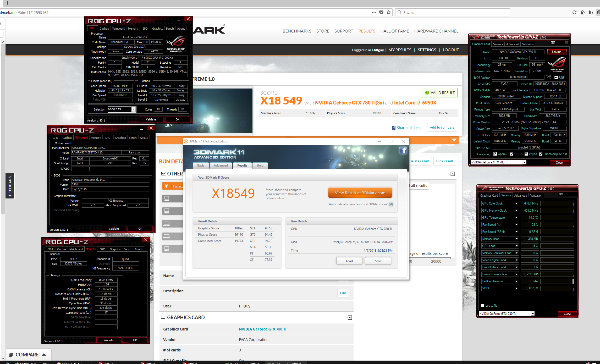Take a screenshot in GPU-Z Sensors window
The width and height of the screenshot is (600, 364).
click(561, 194)
